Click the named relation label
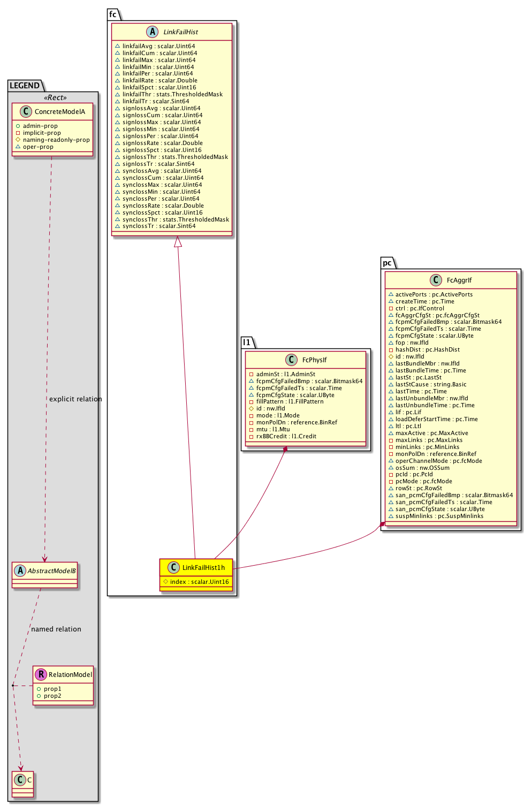Screen dimensions: 532x807 tap(56, 629)
